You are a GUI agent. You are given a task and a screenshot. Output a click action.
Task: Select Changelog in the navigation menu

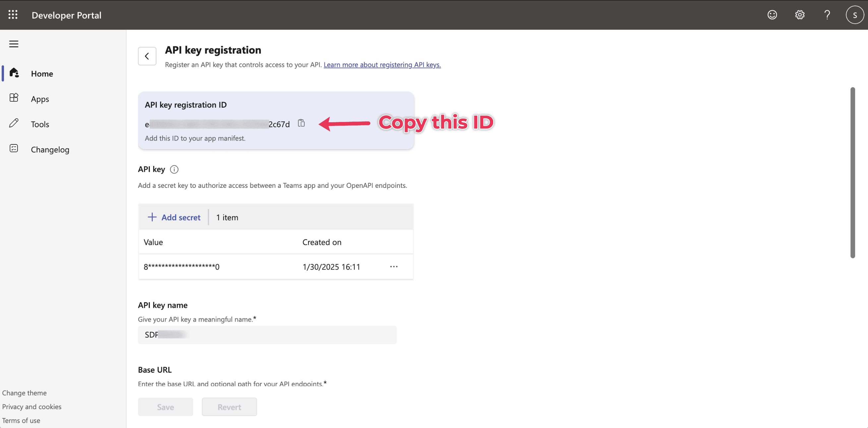coord(50,149)
